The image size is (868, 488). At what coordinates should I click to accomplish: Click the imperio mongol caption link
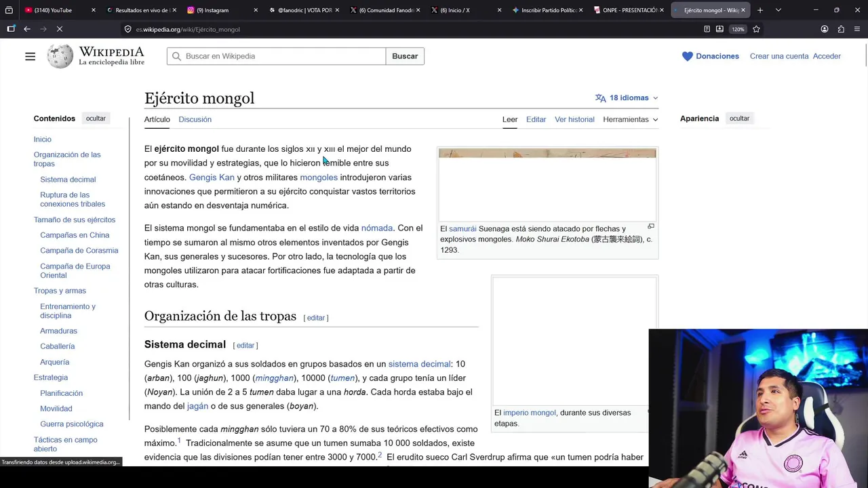click(x=529, y=413)
